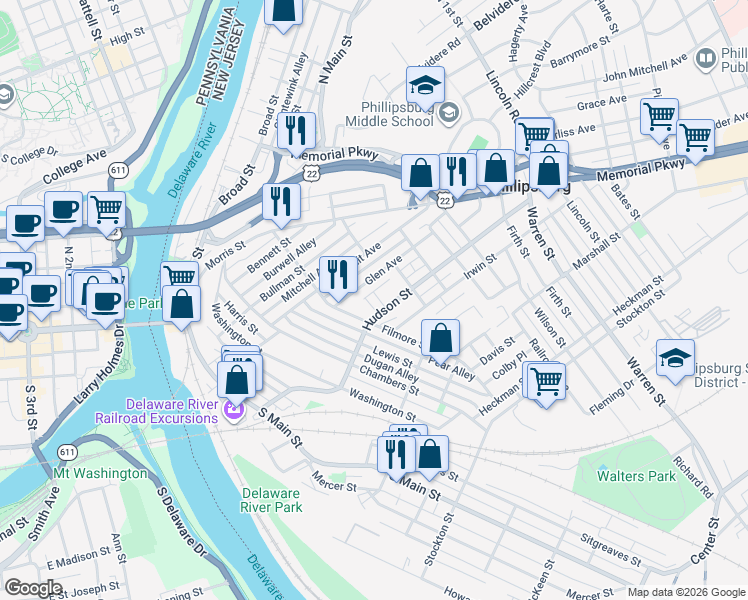Click the Delaware River Railroad Excursions pink pin
This screenshot has height=600, width=748.
click(x=233, y=411)
